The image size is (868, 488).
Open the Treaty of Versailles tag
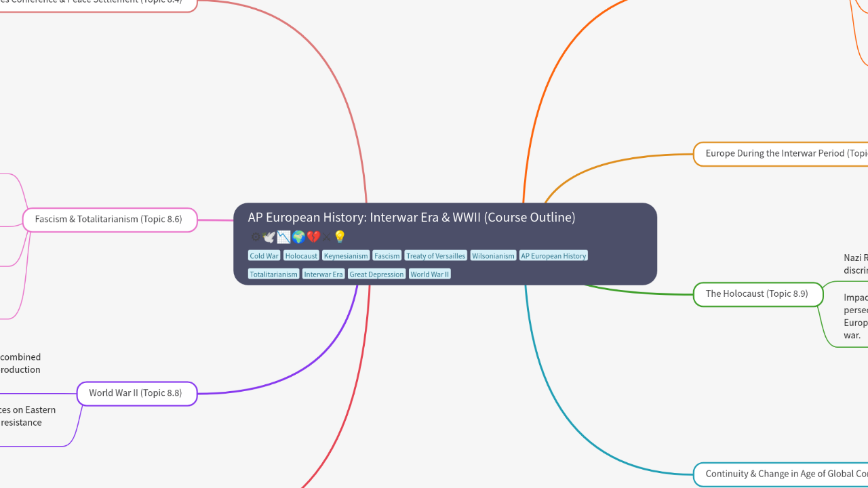[436, 256]
